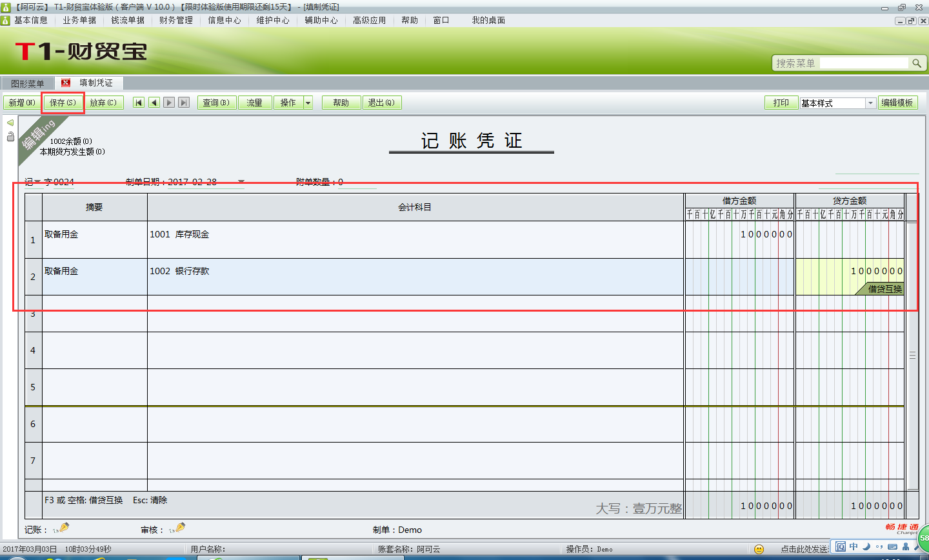The image size is (929, 560).
Task: Click the magnifier icon beside 搜索菜单 box
Action: click(918, 63)
